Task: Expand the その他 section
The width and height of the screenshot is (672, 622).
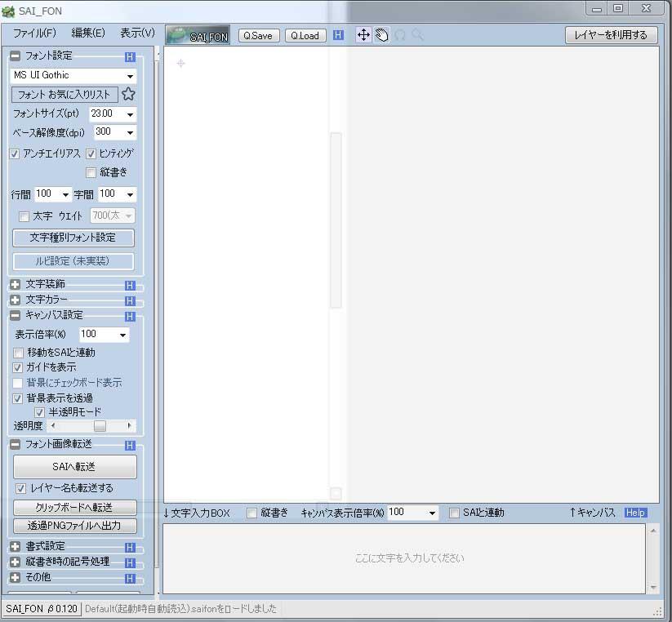Action: click(x=15, y=577)
